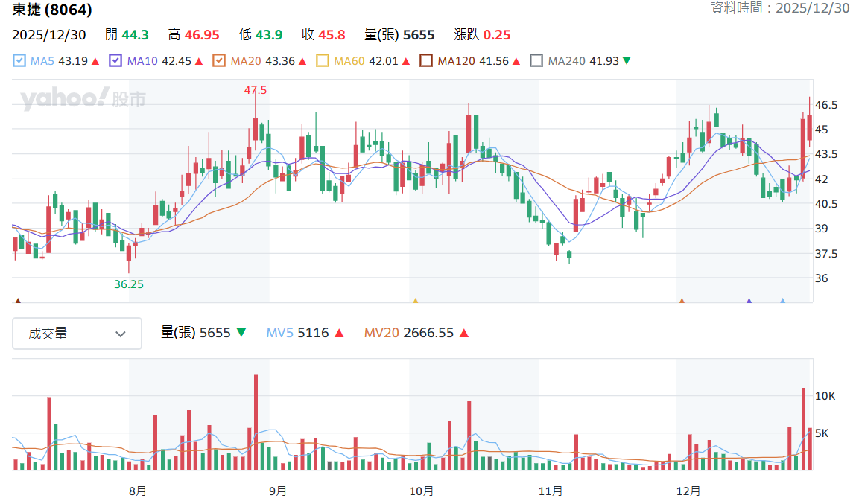Enable the MA60 moving average checkbox
Viewport: 859px width, 504px height.
coord(323,61)
